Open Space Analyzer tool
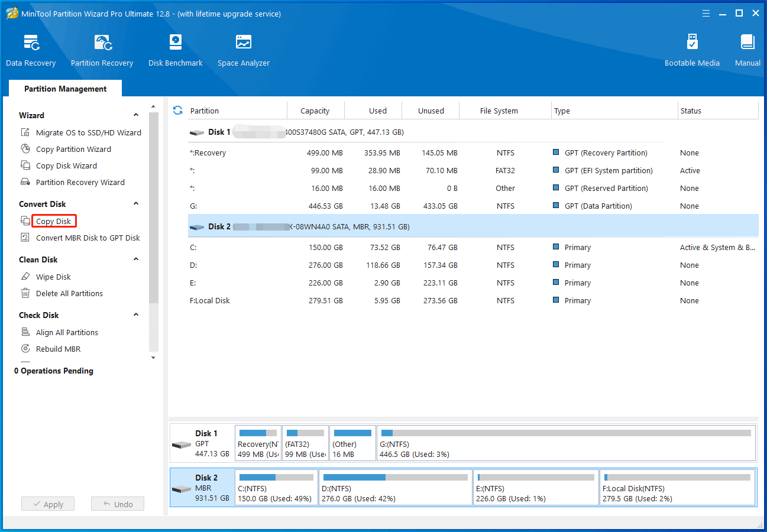Image resolution: width=767 pixels, height=532 pixels. [244, 43]
